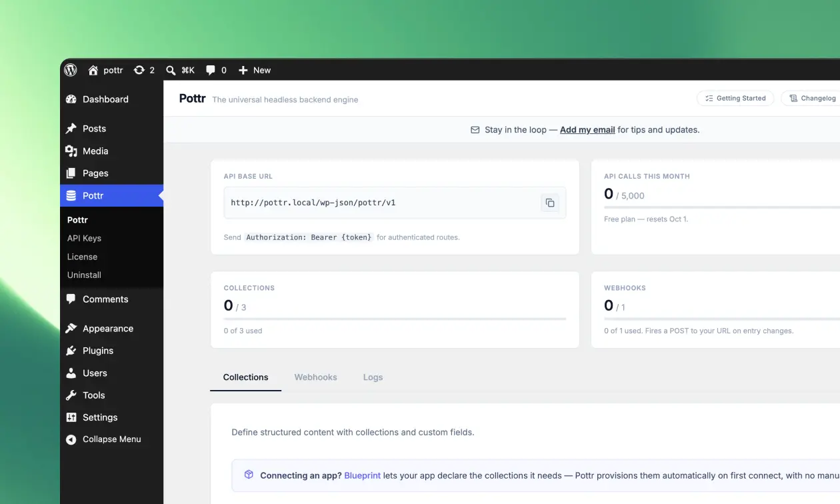Click the Media library icon
Image resolution: width=840 pixels, height=504 pixels.
(x=71, y=151)
